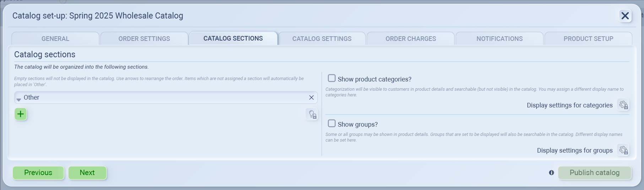Click the info icon beside Publish catalog
This screenshot has height=190, width=644.
tap(551, 173)
